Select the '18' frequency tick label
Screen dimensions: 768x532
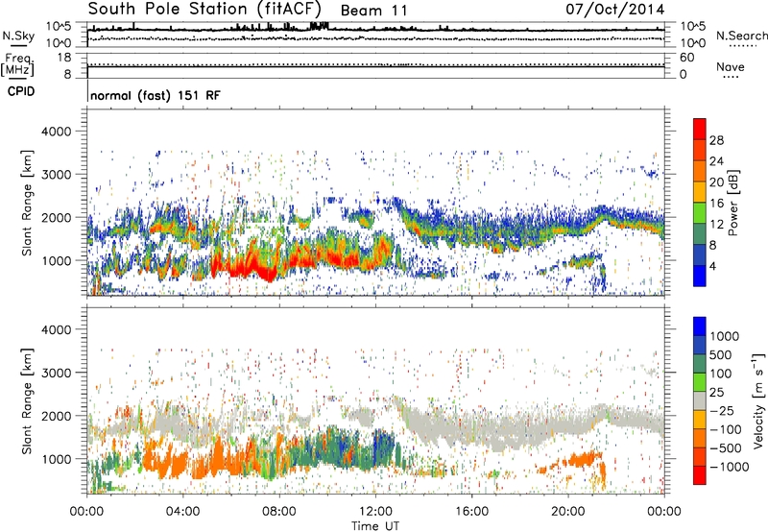(64, 58)
